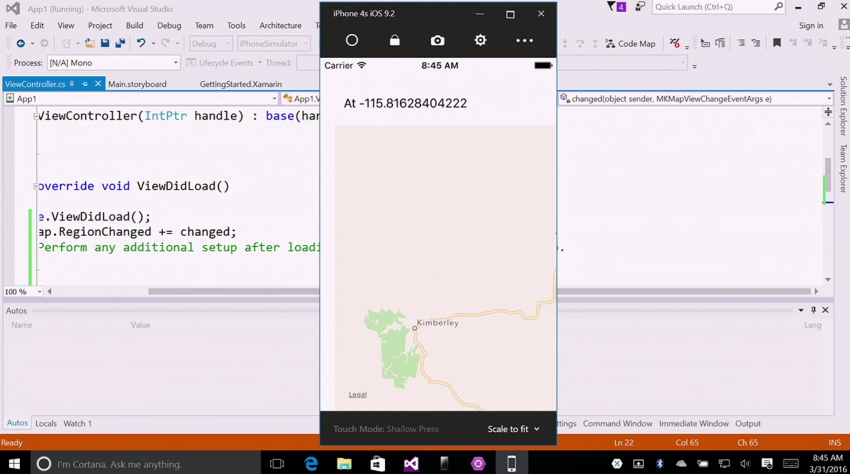The width and height of the screenshot is (851, 474).
Task: Click the simulator lock screen icon
Action: [x=395, y=40]
